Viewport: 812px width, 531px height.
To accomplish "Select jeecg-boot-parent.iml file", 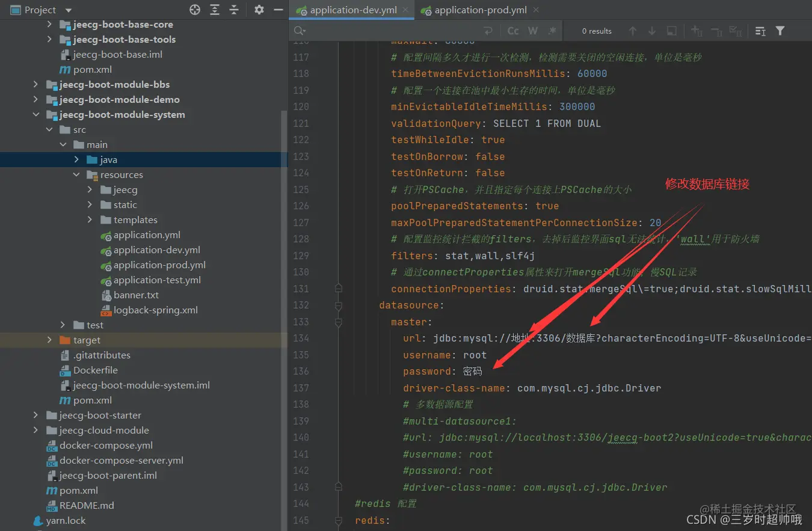I will (x=108, y=476).
